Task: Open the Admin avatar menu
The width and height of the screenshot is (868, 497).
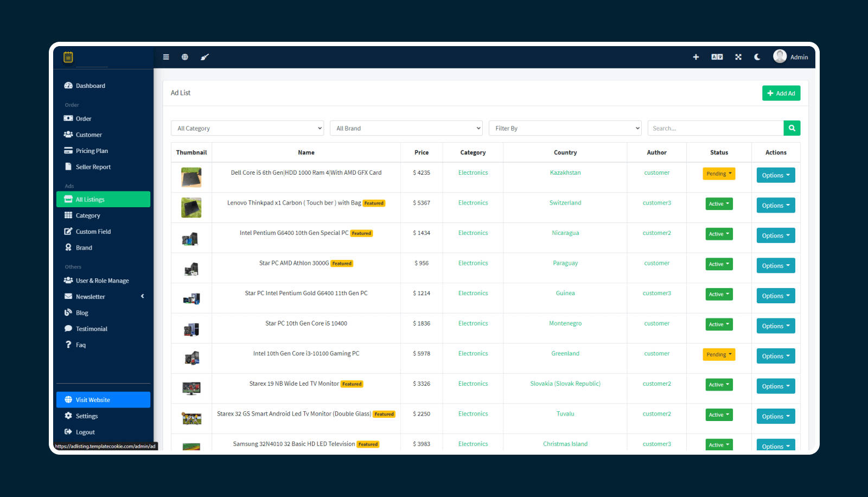Action: (790, 56)
